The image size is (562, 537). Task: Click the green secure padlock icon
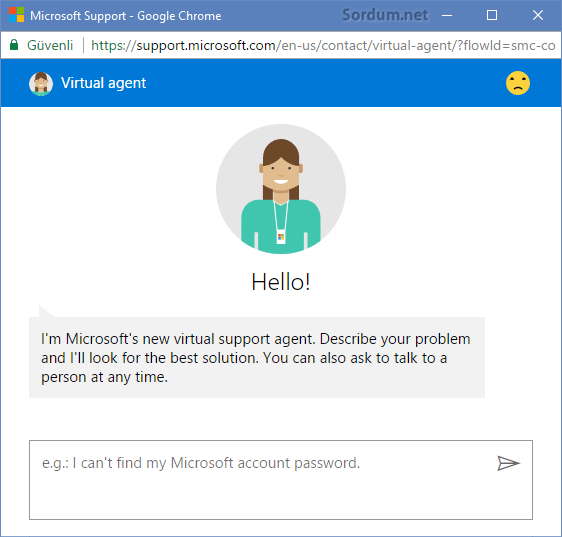[x=14, y=45]
